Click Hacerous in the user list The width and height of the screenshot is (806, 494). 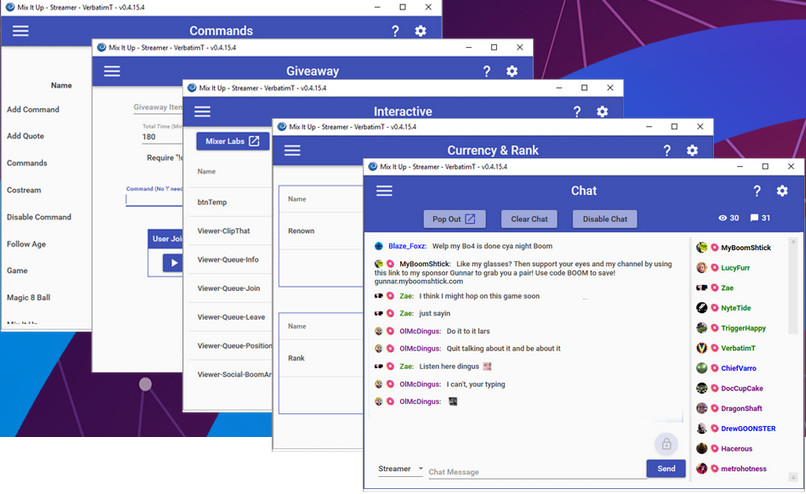736,448
